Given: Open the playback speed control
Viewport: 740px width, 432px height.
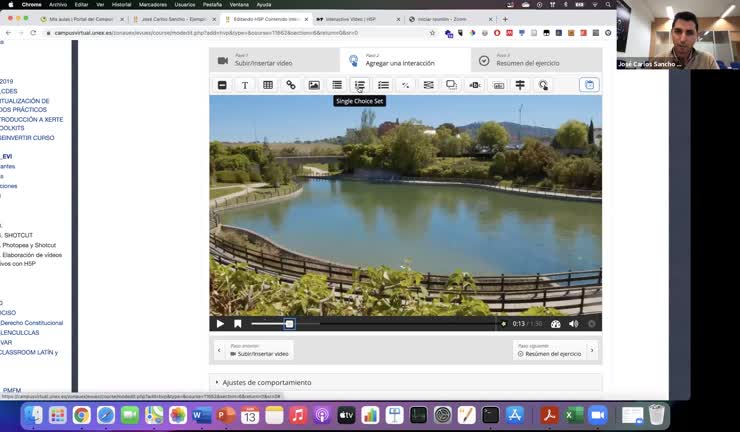Looking at the screenshot, I should (x=556, y=324).
